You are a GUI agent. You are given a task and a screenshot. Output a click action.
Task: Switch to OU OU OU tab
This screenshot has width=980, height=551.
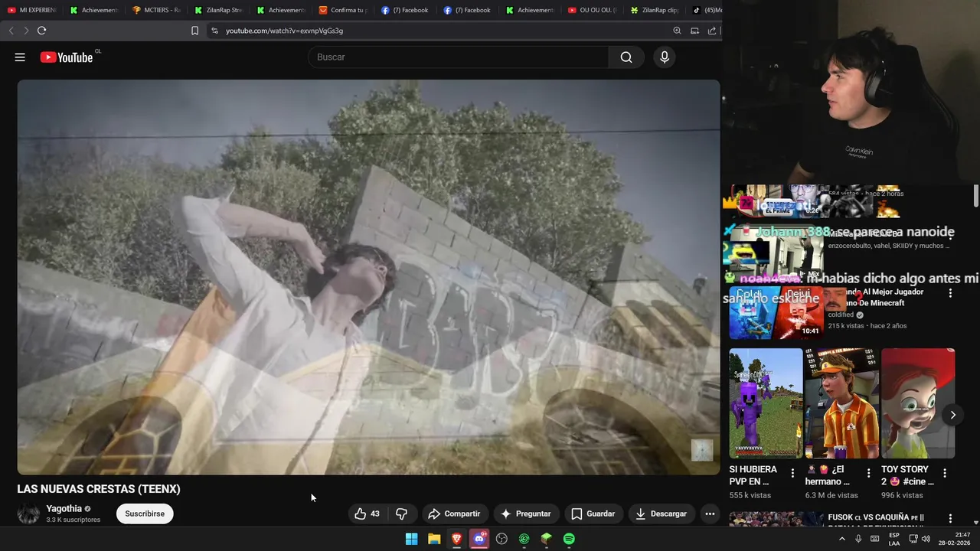593,10
